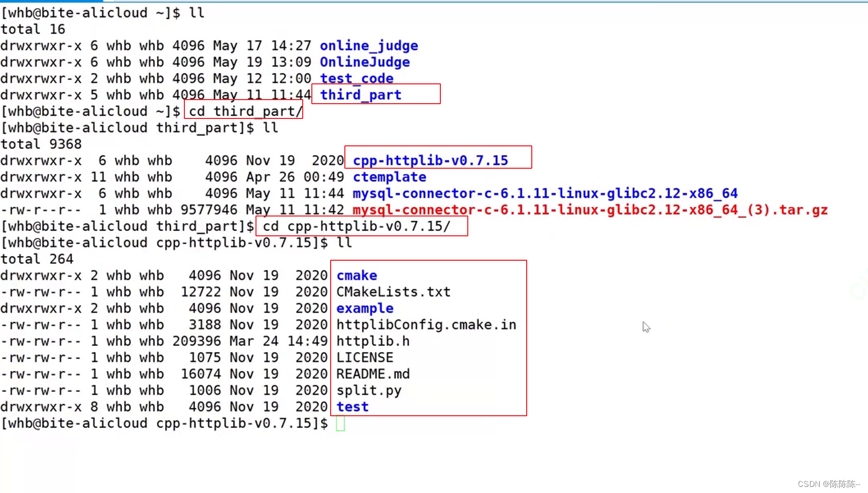868x493 pixels.
Task: Click the permissions string of the tar.gz file
Action: click(41, 210)
